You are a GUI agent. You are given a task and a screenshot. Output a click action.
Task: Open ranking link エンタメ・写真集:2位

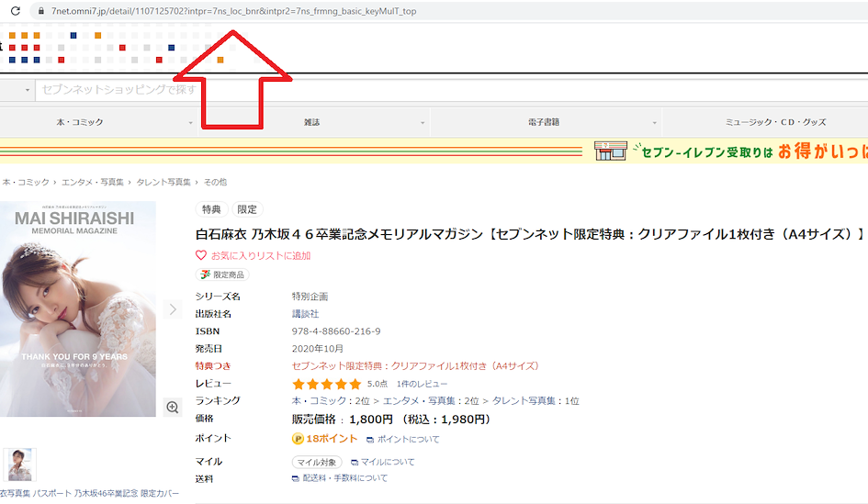[431, 400]
